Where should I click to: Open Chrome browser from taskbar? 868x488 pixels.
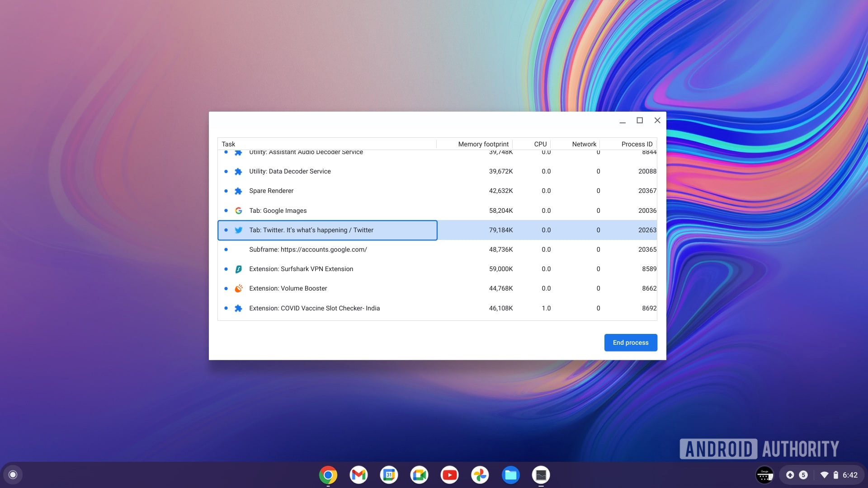click(x=328, y=475)
